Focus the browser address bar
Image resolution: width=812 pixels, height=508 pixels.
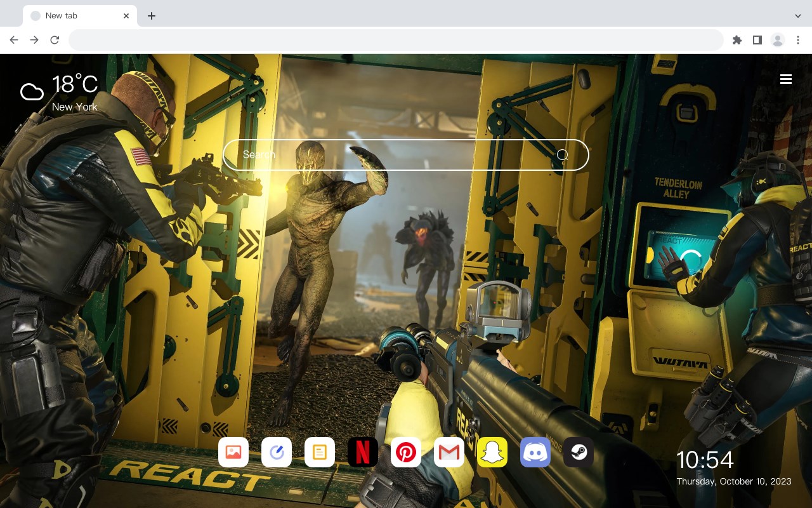396,40
